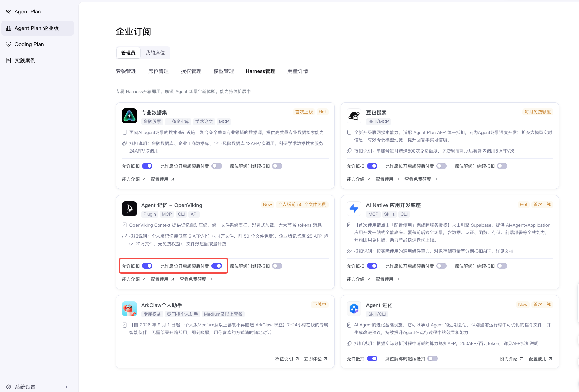Open the 授权管理 tab
Viewport: 579px width, 392px height.
(x=191, y=71)
